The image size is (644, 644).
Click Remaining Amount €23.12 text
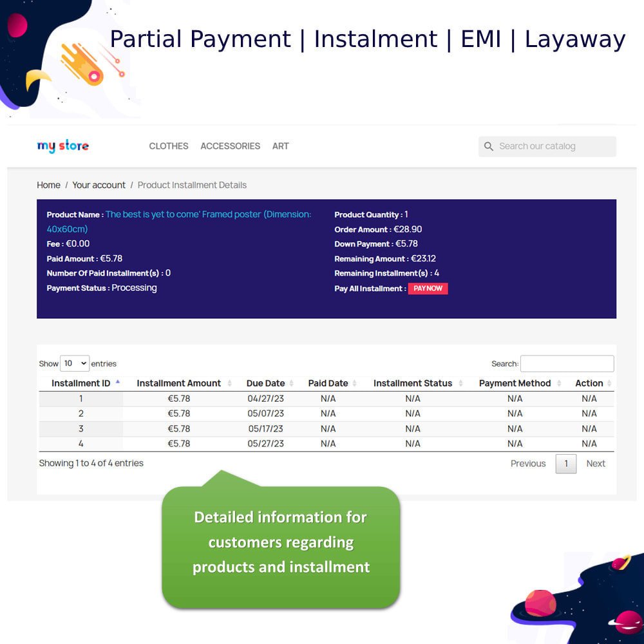click(x=385, y=259)
